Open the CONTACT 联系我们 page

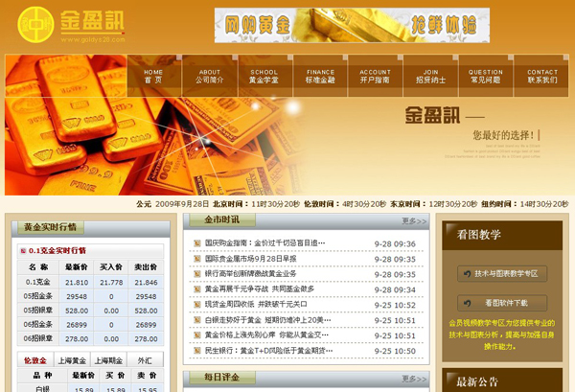tap(541, 76)
